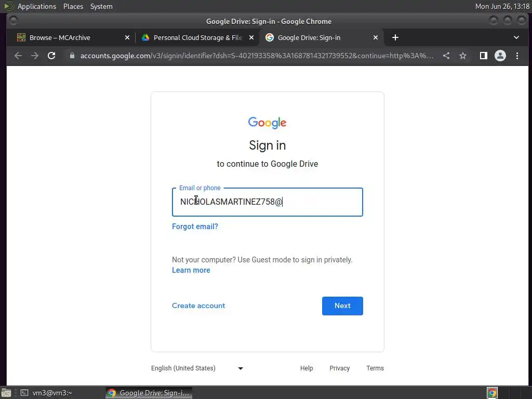Close the Browse – MCArchive tab
Screen dimensions: 532x399
pyautogui.click(x=127, y=37)
